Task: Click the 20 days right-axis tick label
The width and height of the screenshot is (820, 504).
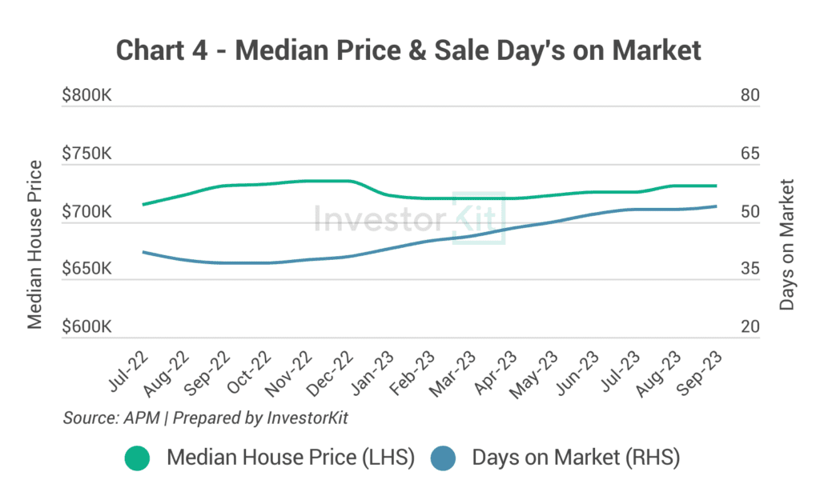Action: [750, 328]
